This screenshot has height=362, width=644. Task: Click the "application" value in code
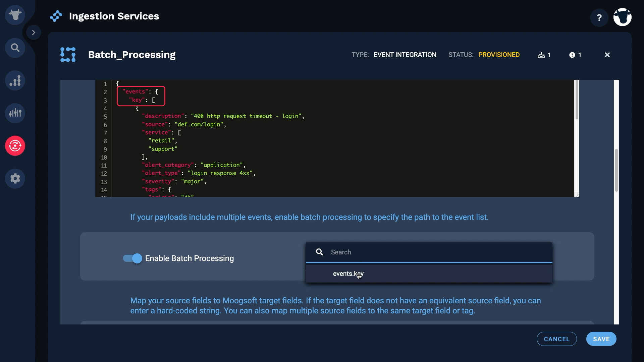click(221, 165)
